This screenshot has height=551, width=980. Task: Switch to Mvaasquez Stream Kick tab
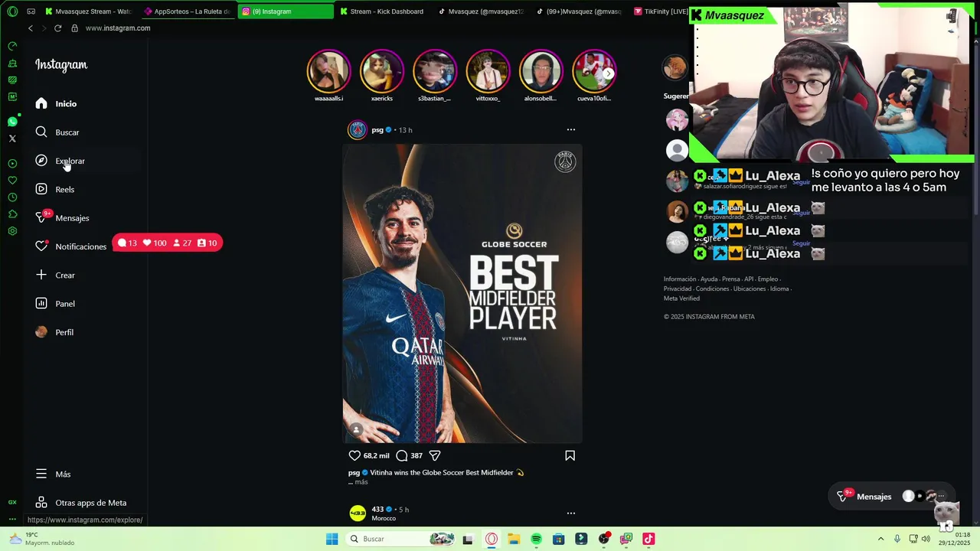click(90, 11)
